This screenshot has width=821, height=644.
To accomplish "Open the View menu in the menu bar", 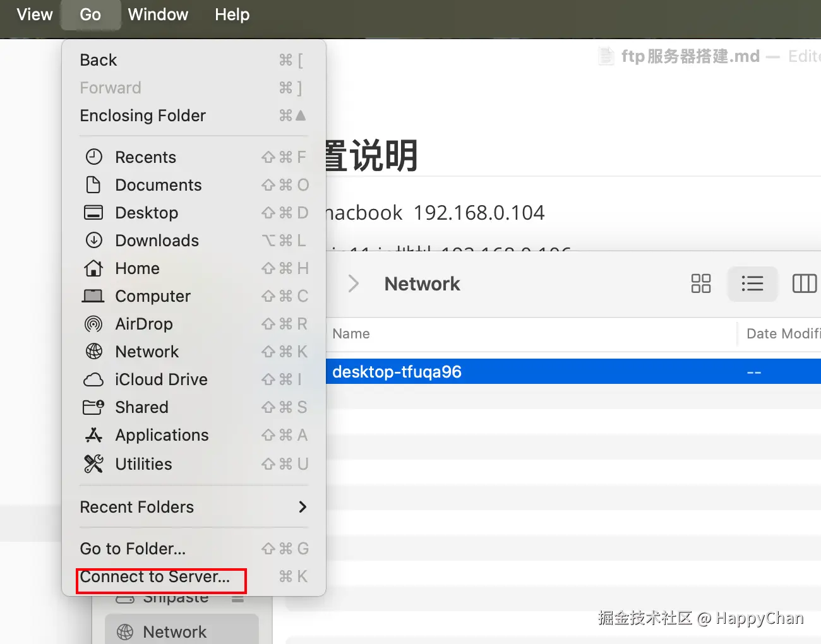I will (34, 15).
